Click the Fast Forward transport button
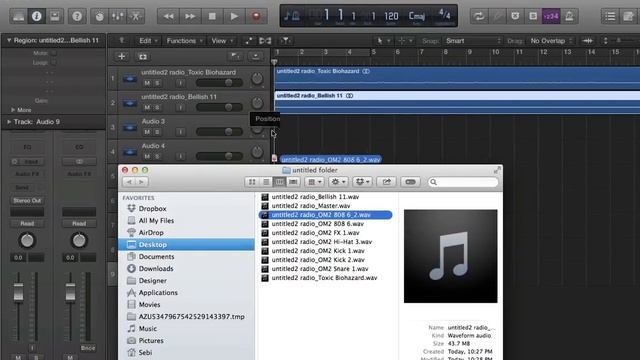 (x=190, y=16)
